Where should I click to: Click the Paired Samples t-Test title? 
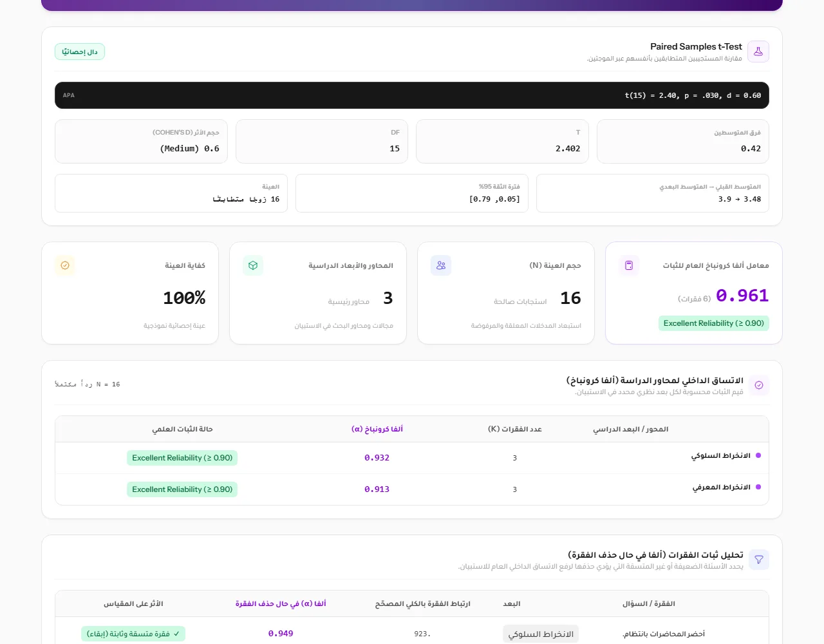[696, 46]
